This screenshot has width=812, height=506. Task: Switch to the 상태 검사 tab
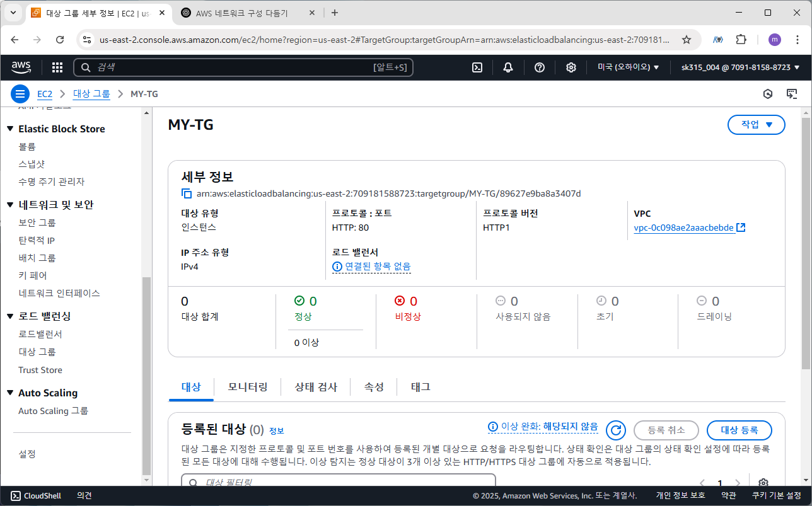tap(316, 387)
